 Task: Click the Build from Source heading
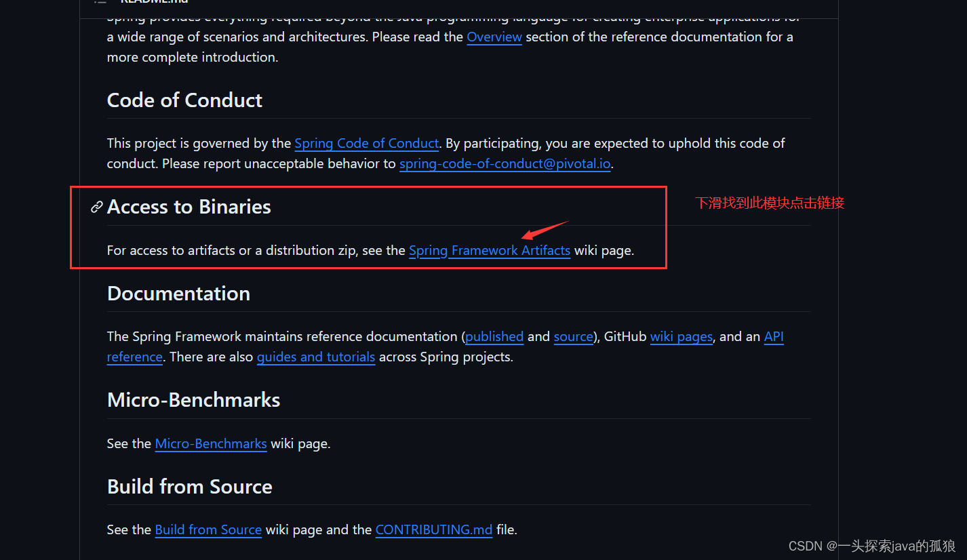pos(190,487)
